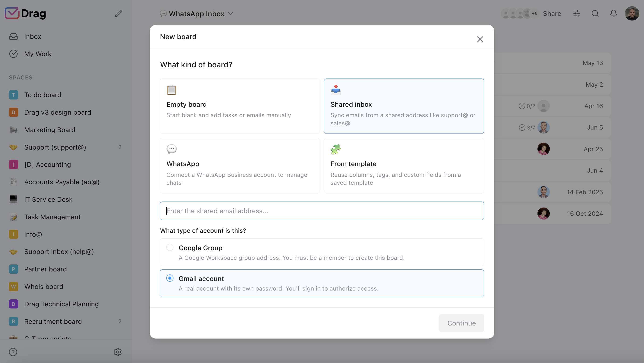The image size is (644, 363).
Task: Click the Accounts Payable receipt icon
Action: click(14, 182)
